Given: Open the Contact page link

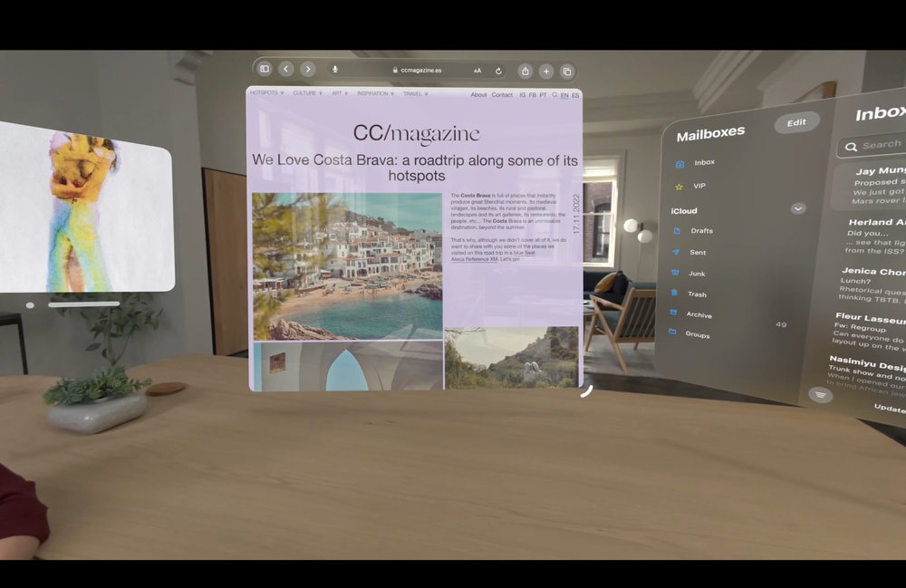Looking at the screenshot, I should point(501,94).
